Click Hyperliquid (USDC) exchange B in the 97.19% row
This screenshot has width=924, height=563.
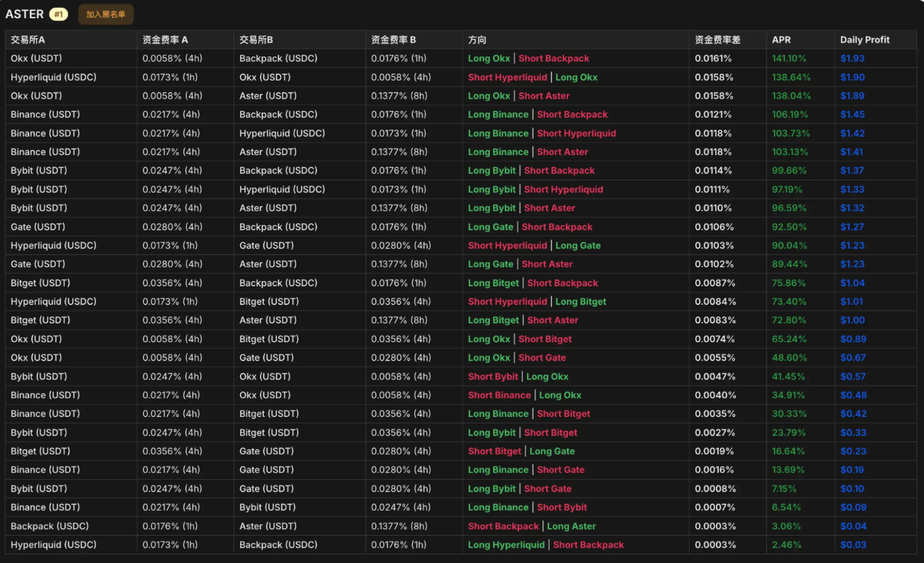pyautogui.click(x=282, y=190)
